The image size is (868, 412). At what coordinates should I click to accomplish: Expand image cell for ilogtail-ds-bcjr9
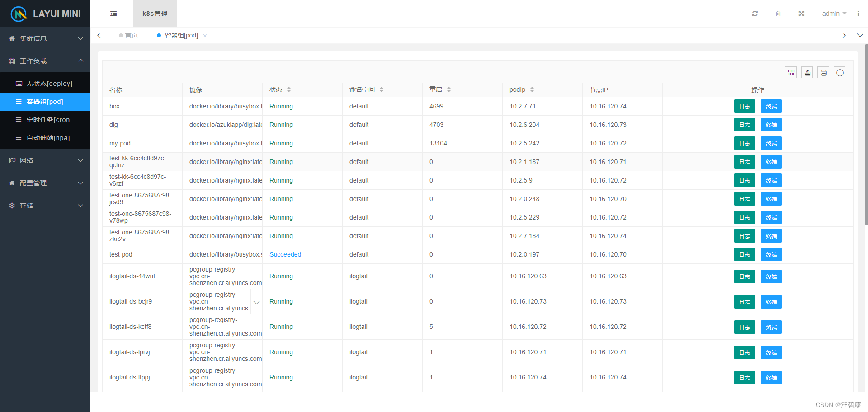(x=256, y=302)
